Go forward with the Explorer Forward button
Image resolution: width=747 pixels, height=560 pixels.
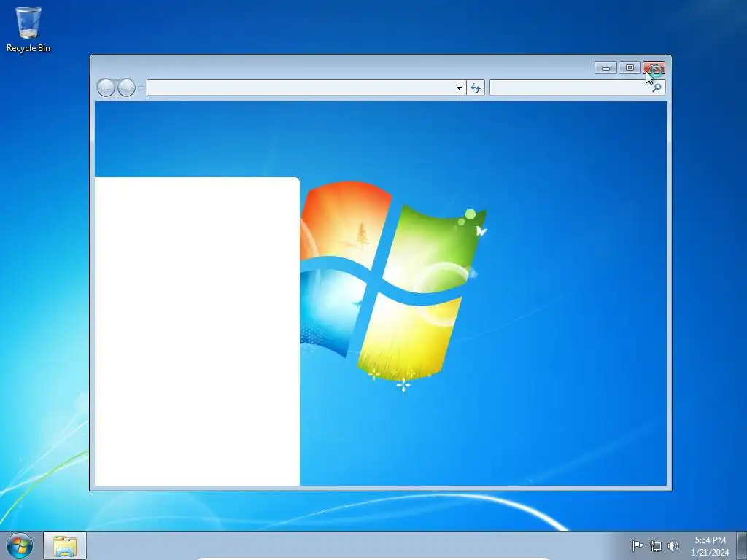coord(126,87)
